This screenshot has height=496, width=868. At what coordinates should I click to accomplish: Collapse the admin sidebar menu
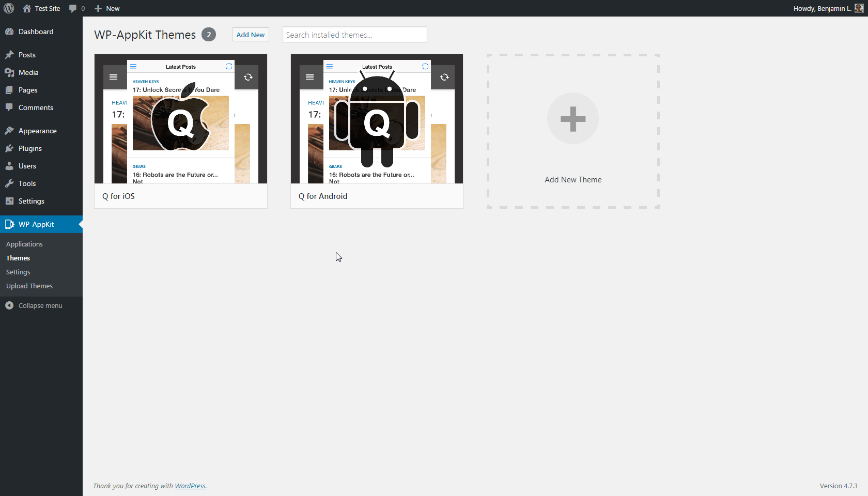(x=34, y=305)
